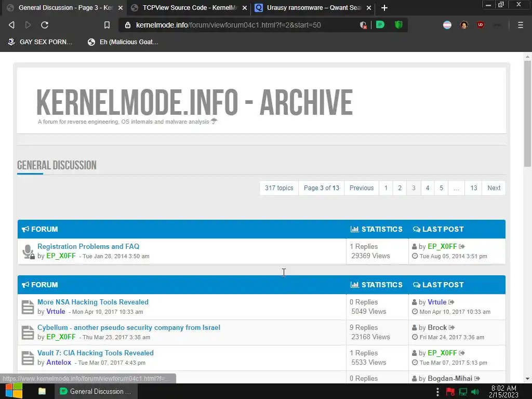
Task: Reload the page with the refresh icon
Action: (45, 25)
